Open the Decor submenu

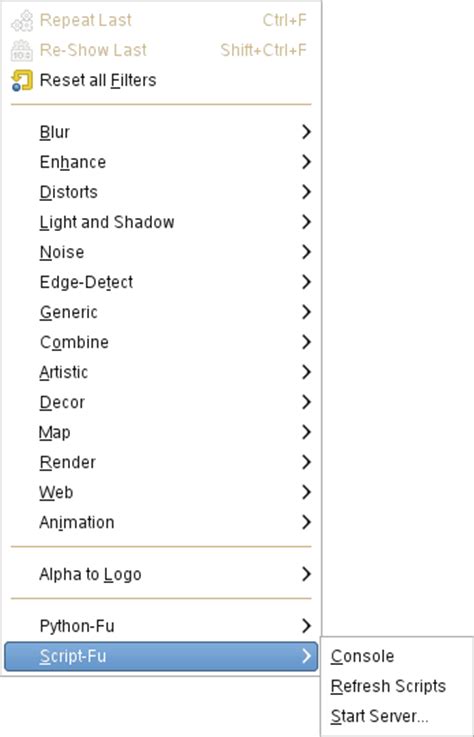161,402
